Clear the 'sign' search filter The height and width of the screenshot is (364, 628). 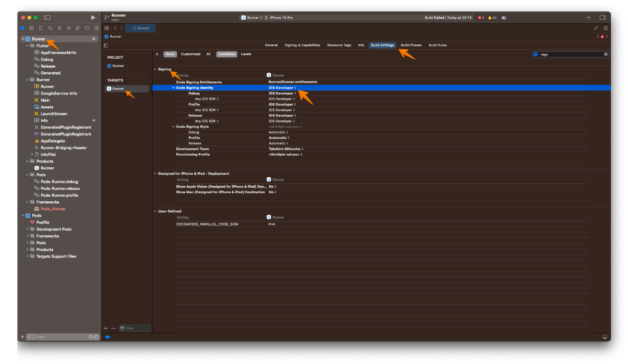tap(606, 54)
